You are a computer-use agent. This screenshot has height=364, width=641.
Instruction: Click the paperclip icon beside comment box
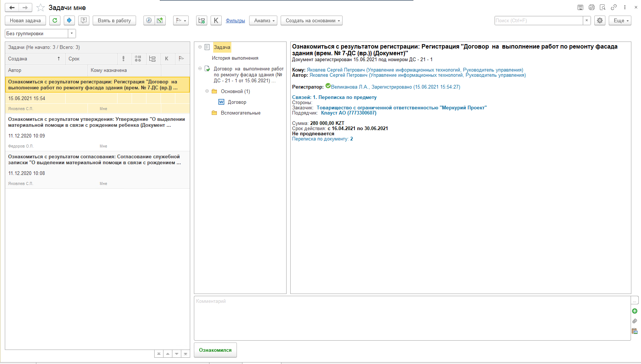click(635, 321)
